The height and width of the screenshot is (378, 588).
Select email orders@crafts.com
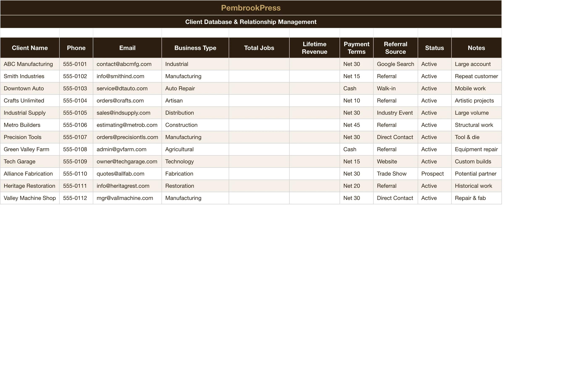coord(127,101)
